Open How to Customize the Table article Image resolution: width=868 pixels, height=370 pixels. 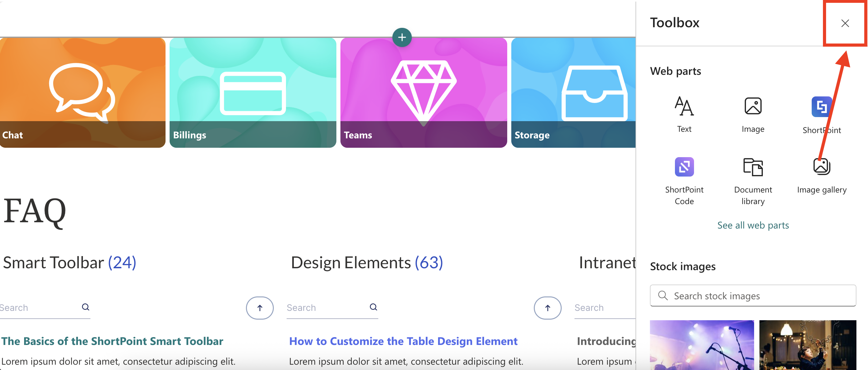pyautogui.click(x=403, y=341)
